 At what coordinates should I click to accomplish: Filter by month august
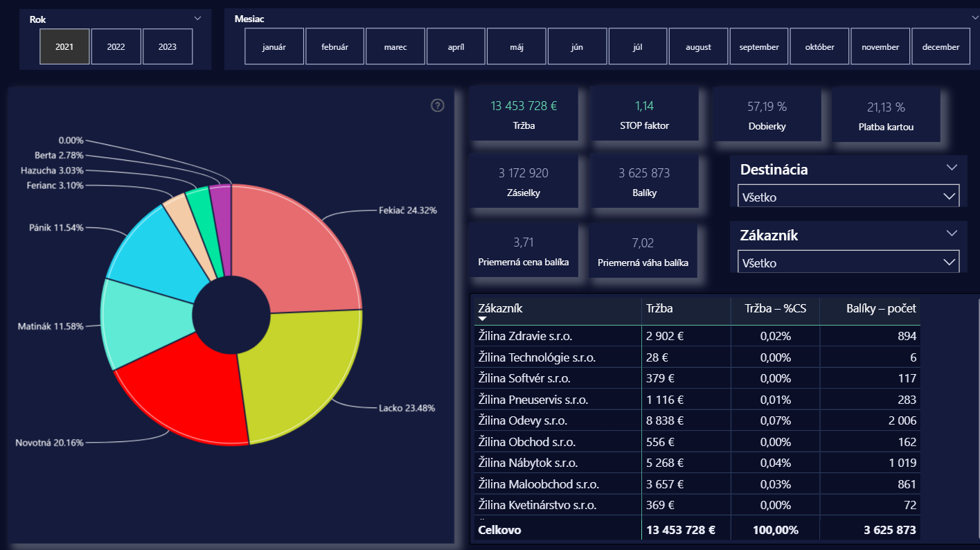pos(698,47)
